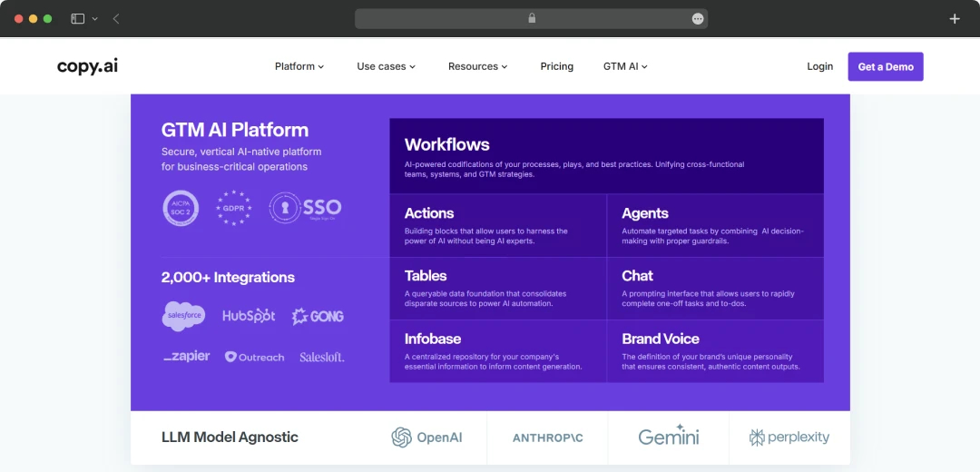Click the GTM AI Platform heading
This screenshot has height=472, width=980.
pyautogui.click(x=235, y=130)
